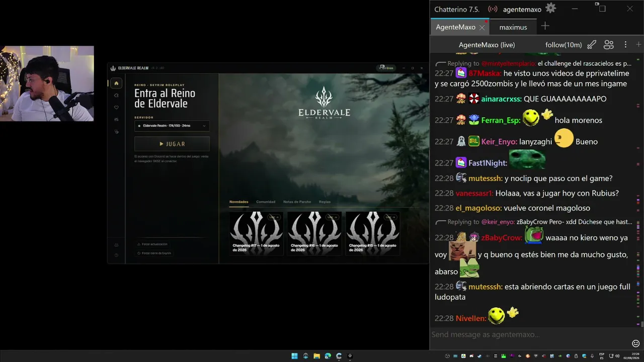Open the viewer list people icon
Screen dimensions: 644x362
(609, 45)
